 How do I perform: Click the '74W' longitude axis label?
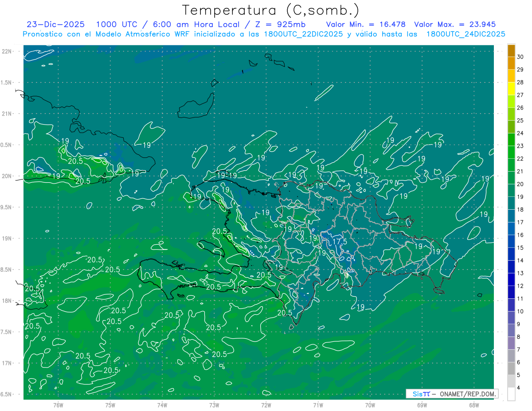click(162, 405)
